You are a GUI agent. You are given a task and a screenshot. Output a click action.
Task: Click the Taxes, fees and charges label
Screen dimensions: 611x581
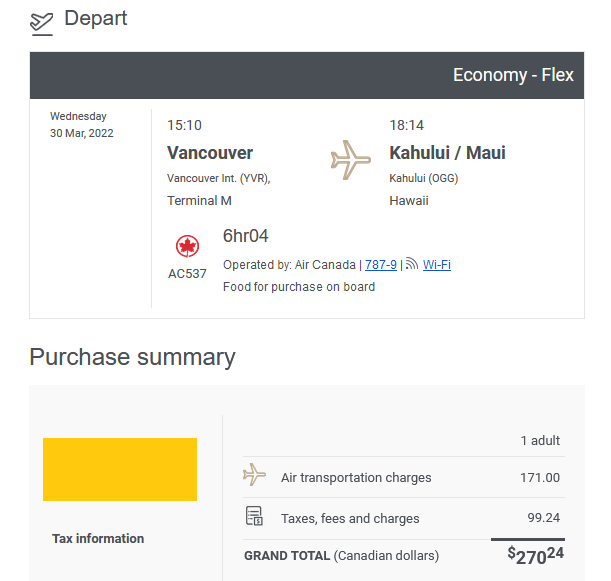(350, 519)
